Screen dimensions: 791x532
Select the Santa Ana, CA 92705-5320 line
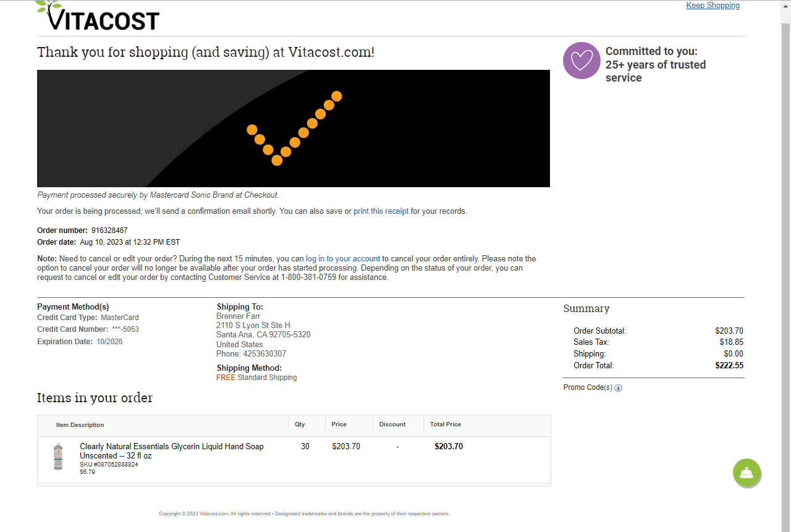click(263, 335)
